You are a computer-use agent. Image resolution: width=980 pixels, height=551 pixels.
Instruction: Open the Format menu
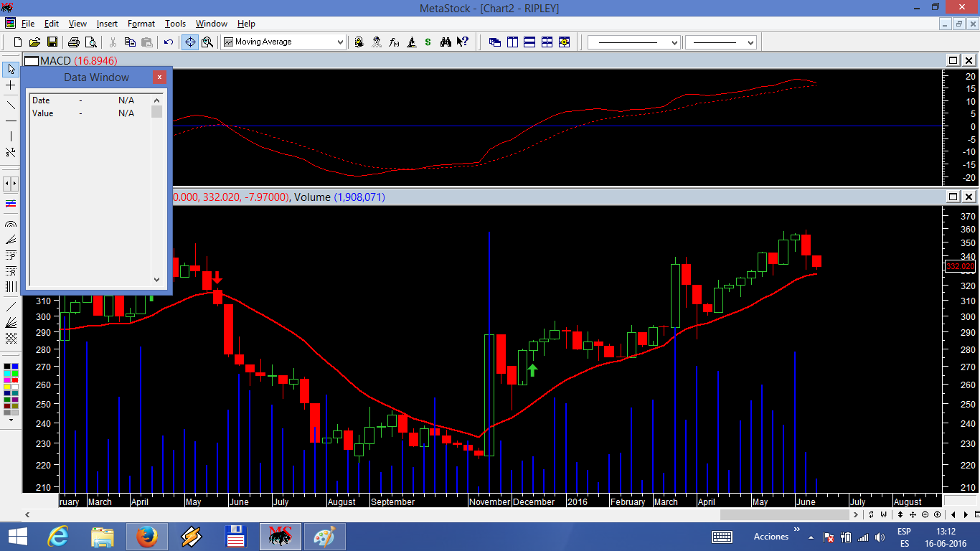click(x=141, y=24)
